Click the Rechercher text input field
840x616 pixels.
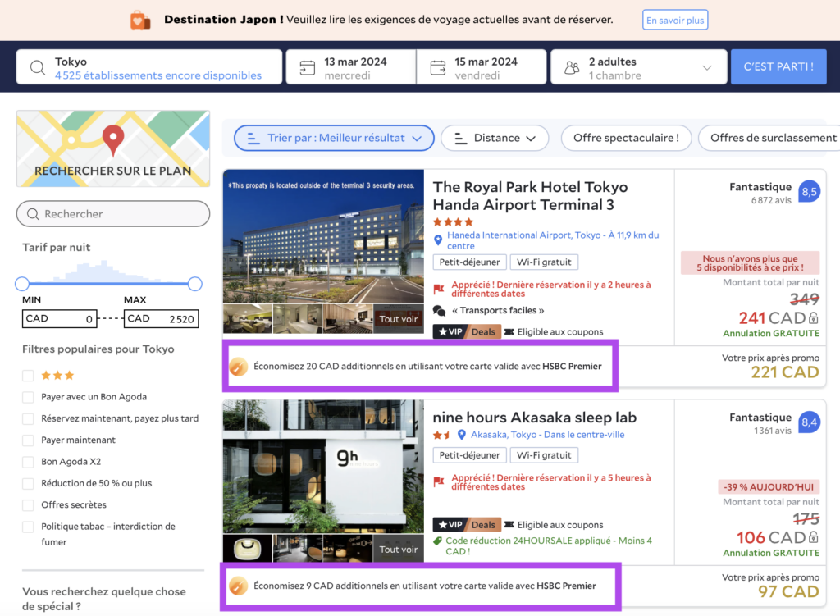[113, 214]
